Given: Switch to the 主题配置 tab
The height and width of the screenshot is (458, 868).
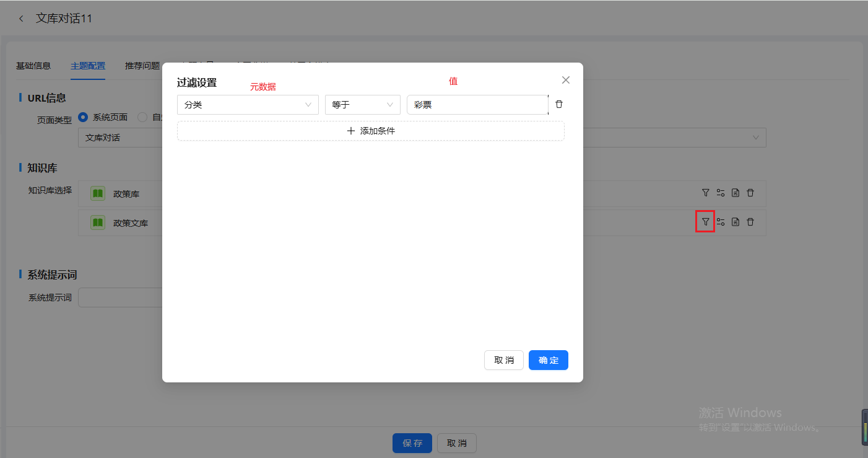Looking at the screenshot, I should 88,66.
